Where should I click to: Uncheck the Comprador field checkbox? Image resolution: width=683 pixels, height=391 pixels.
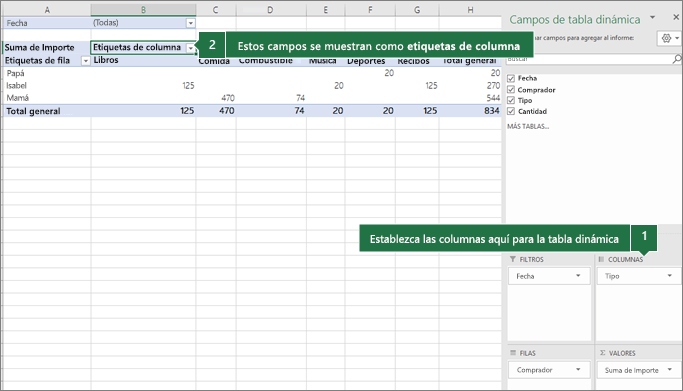(x=511, y=90)
